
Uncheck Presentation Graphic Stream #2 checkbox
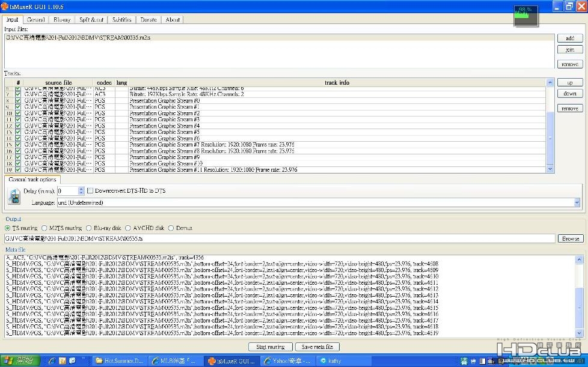18,113
